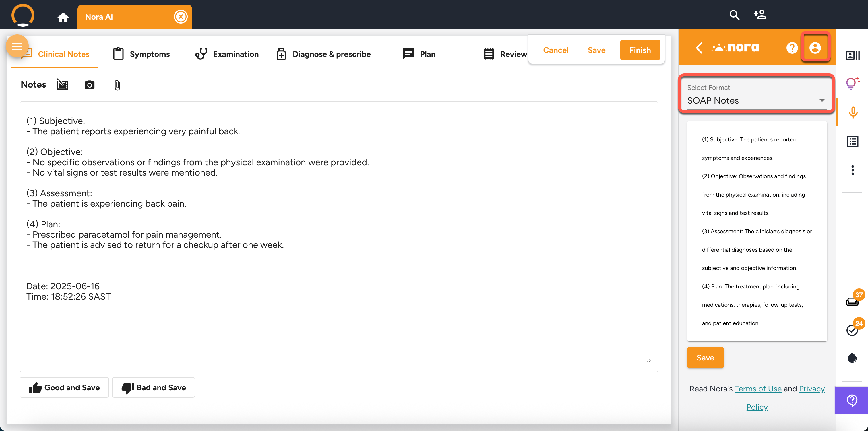Click the app logo in top left
868x431 pixels.
[x=23, y=15]
